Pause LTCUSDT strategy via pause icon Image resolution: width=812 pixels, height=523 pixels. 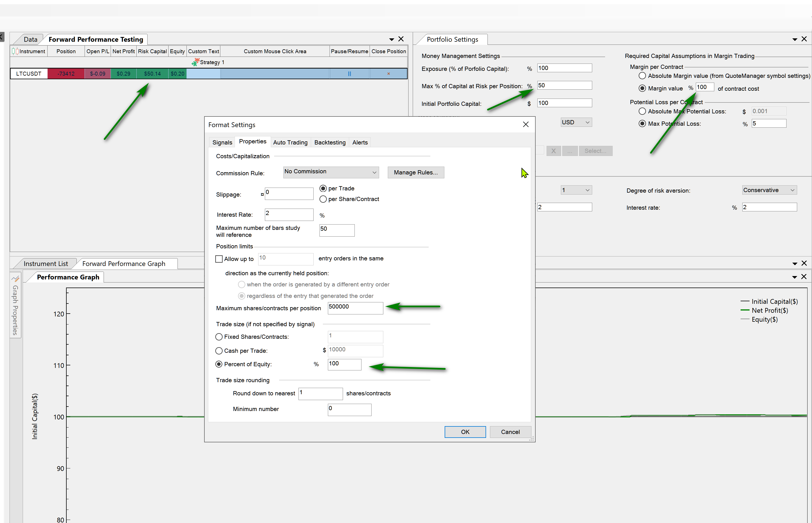[349, 74]
